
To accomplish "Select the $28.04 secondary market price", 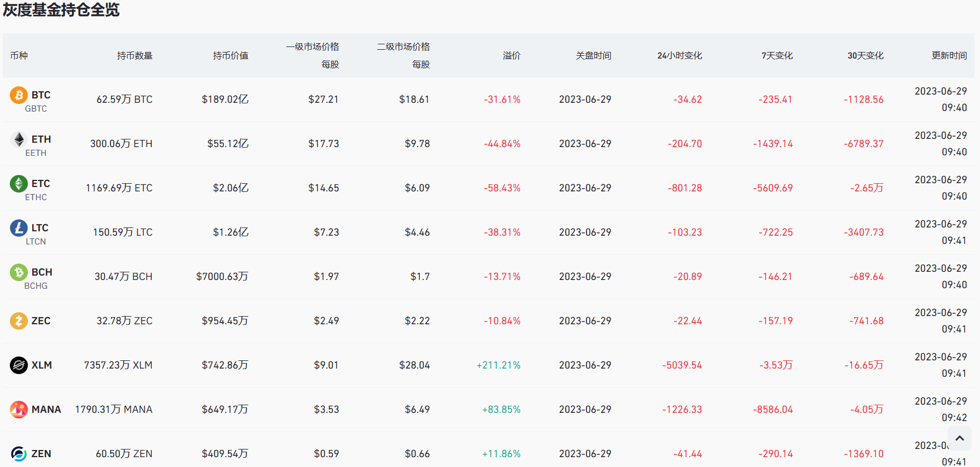I will click(x=414, y=365).
